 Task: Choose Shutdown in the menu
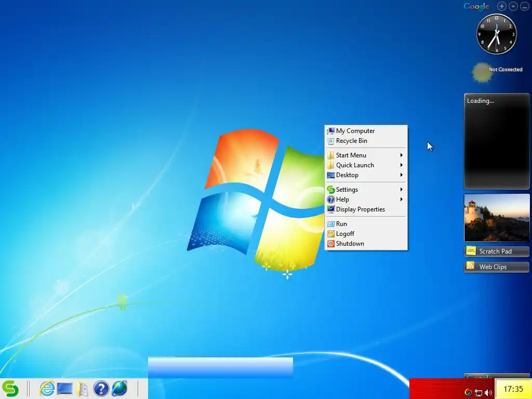point(366,244)
